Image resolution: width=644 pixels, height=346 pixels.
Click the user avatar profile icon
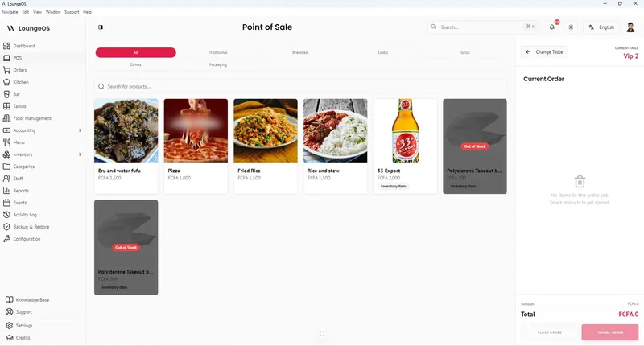(x=630, y=27)
